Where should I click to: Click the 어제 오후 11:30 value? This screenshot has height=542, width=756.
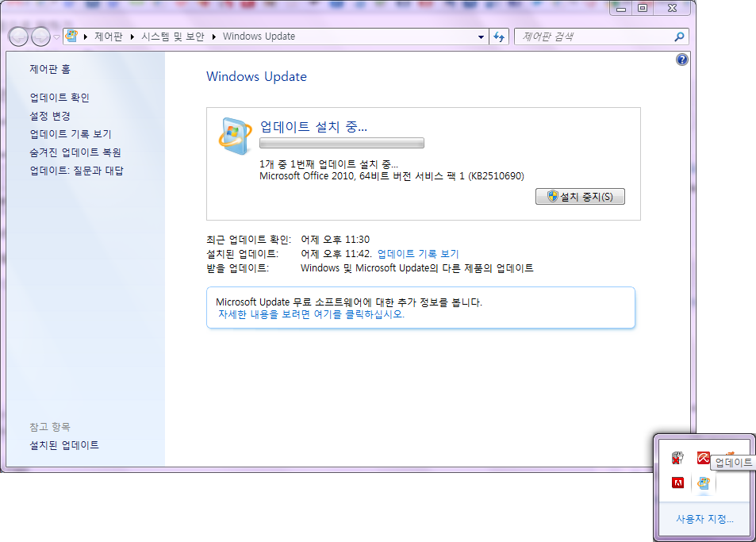[335, 240]
